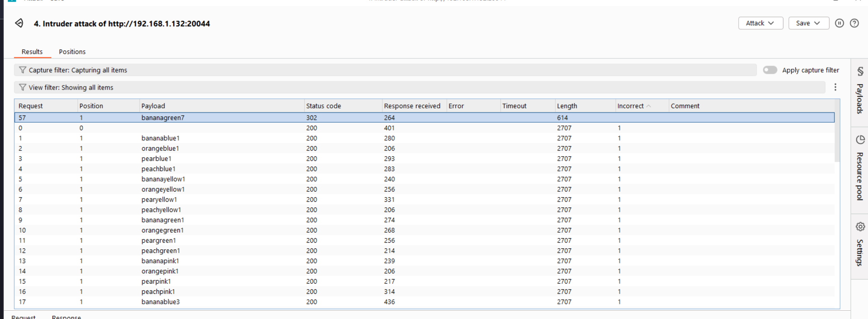868x319 pixels.
Task: Expand the Save dropdown menu
Action: point(808,23)
